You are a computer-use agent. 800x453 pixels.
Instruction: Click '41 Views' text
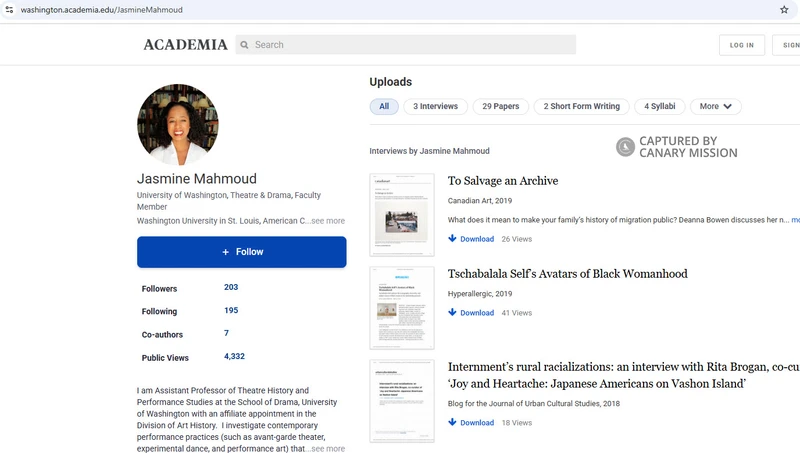coord(516,313)
